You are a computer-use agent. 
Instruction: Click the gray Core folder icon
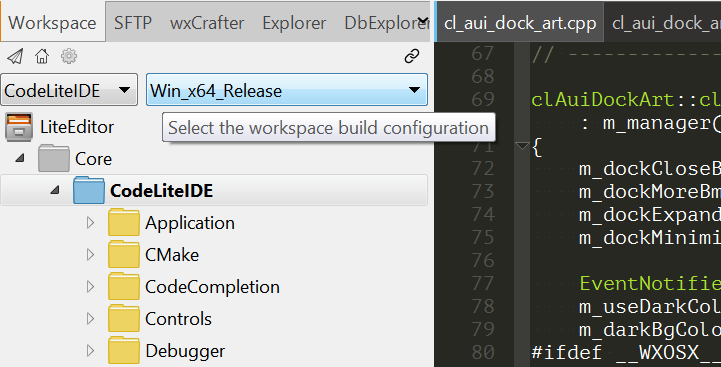[x=54, y=158]
